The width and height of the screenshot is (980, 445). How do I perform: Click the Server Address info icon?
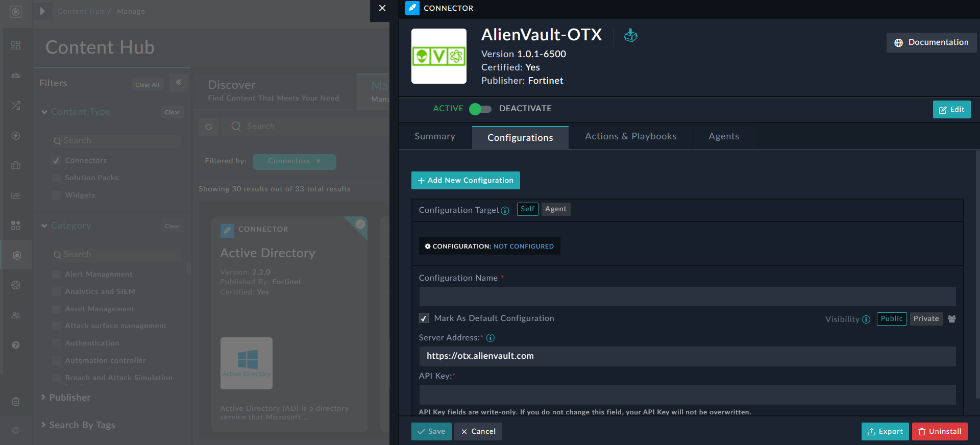point(491,338)
